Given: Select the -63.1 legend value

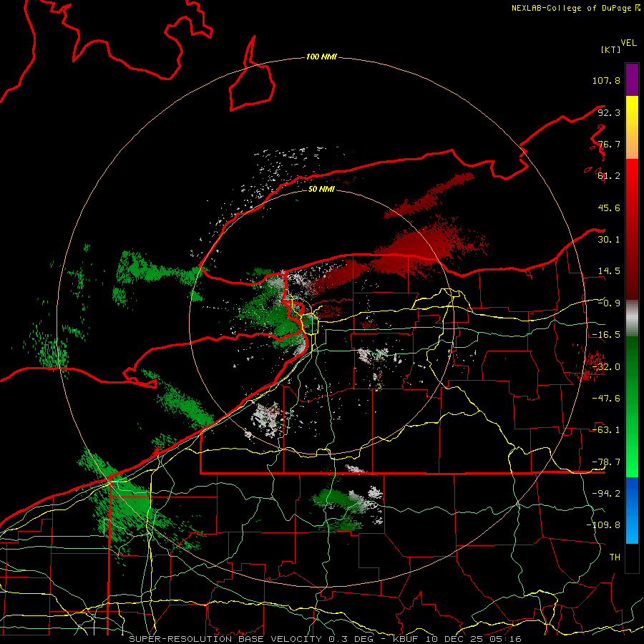Looking at the screenshot, I should [x=606, y=430].
